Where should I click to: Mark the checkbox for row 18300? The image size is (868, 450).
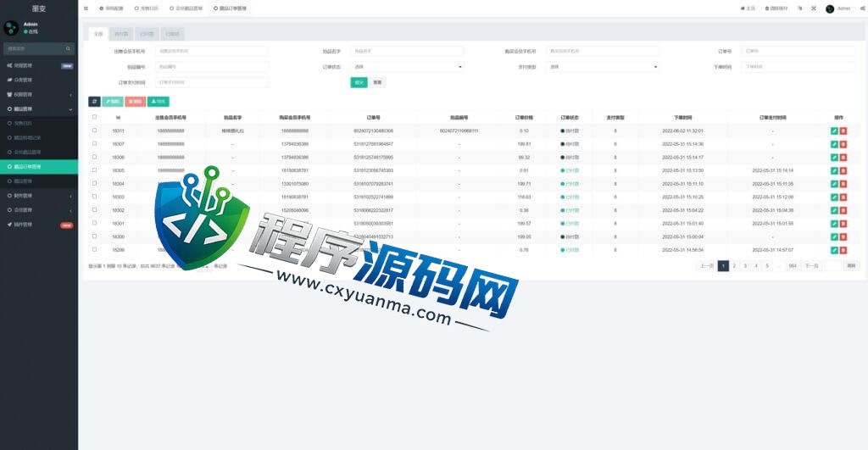94,236
